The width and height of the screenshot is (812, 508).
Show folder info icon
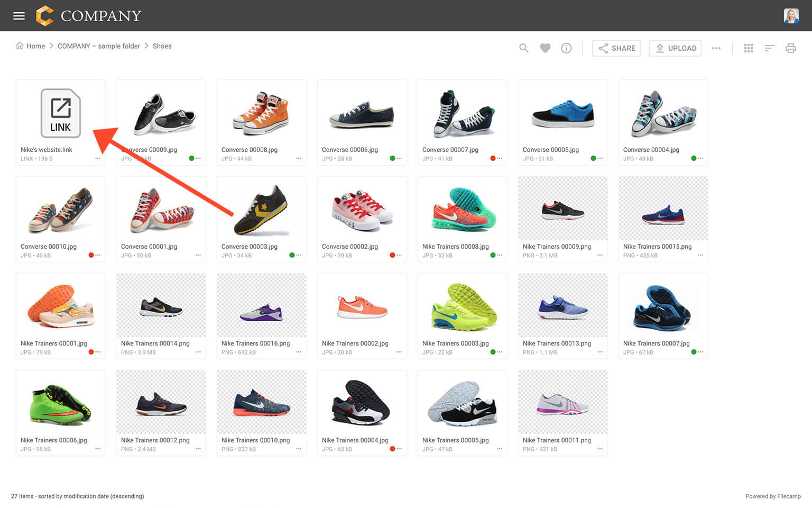click(566, 48)
